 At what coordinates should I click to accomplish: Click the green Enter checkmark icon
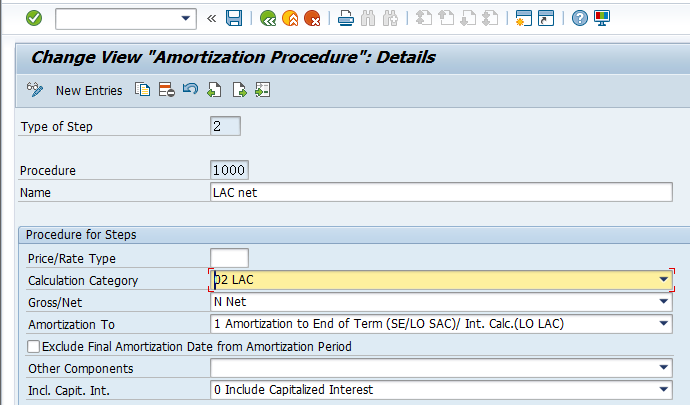(x=34, y=18)
